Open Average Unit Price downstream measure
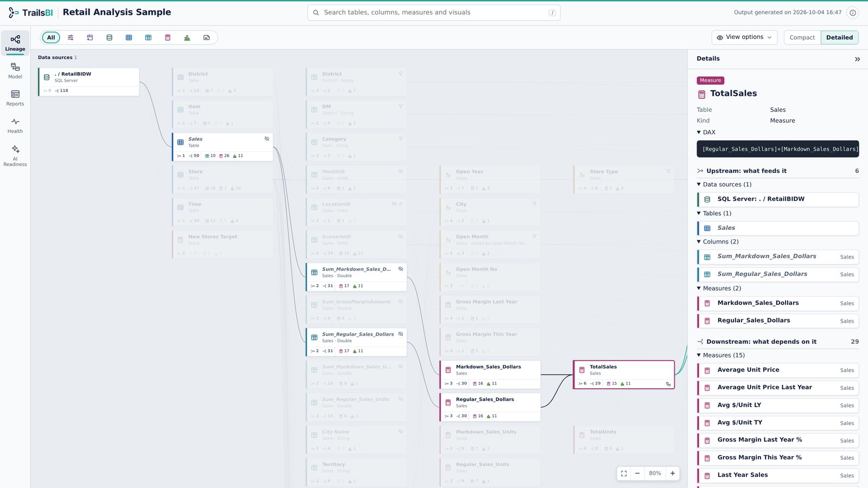This screenshot has height=488, width=868. coord(778,370)
